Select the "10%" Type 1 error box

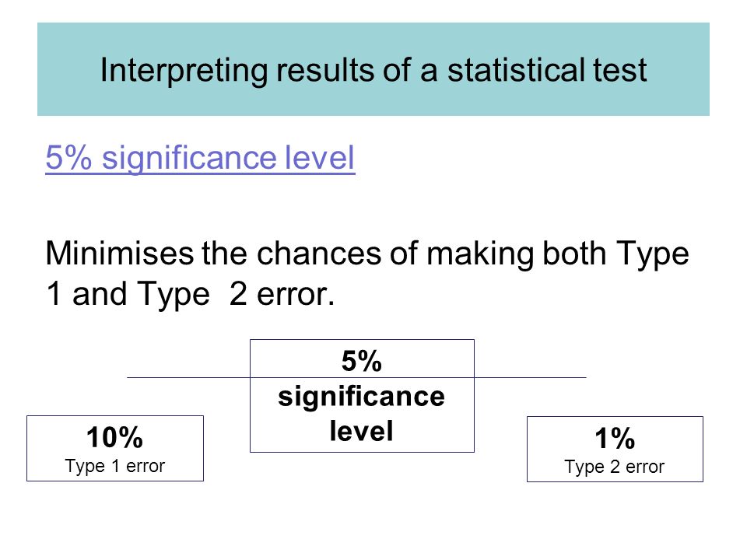(x=115, y=448)
